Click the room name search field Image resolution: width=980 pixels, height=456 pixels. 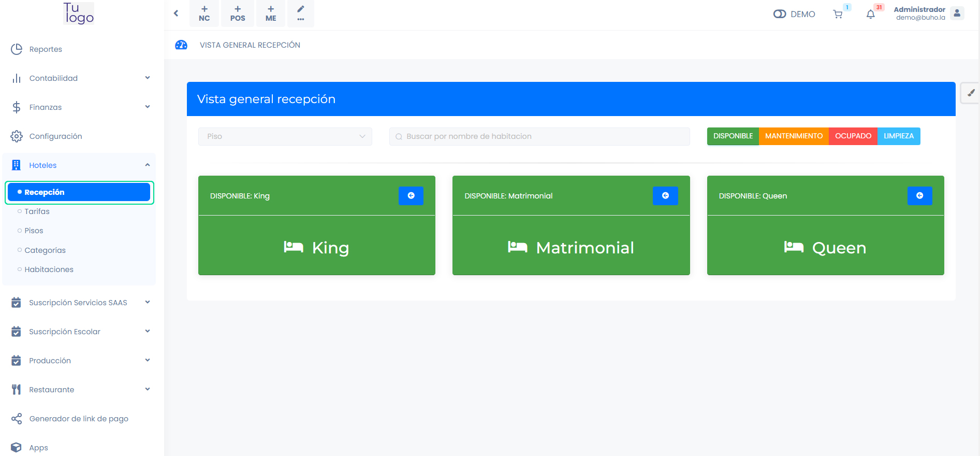(x=539, y=136)
